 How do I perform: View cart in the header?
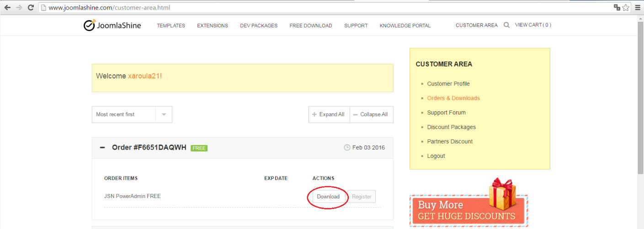point(533,25)
